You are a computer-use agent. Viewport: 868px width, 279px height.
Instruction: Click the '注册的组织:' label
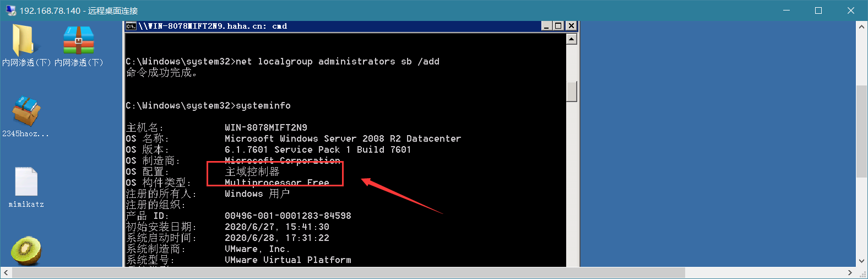point(156,205)
